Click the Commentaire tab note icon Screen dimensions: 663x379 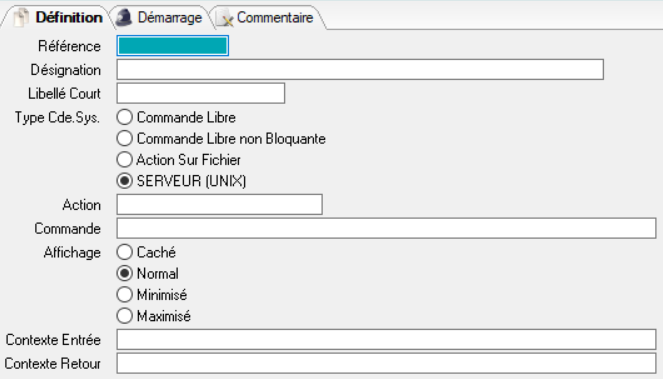[x=225, y=18]
